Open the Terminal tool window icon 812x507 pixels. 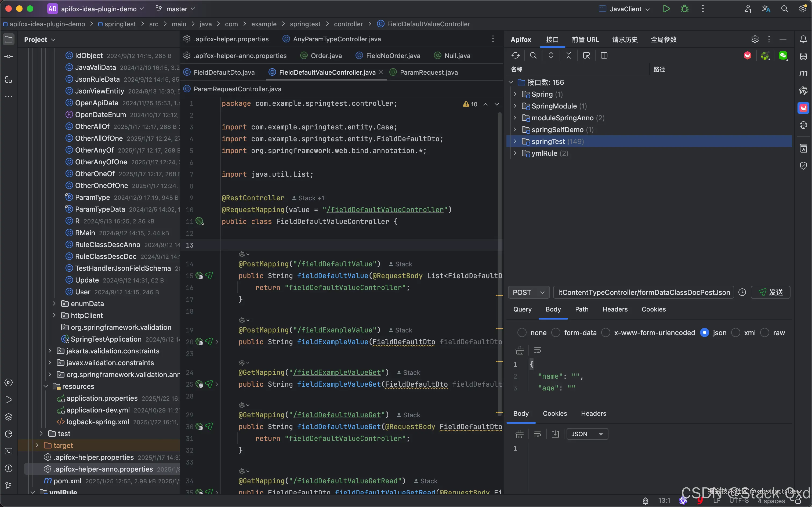click(9, 451)
